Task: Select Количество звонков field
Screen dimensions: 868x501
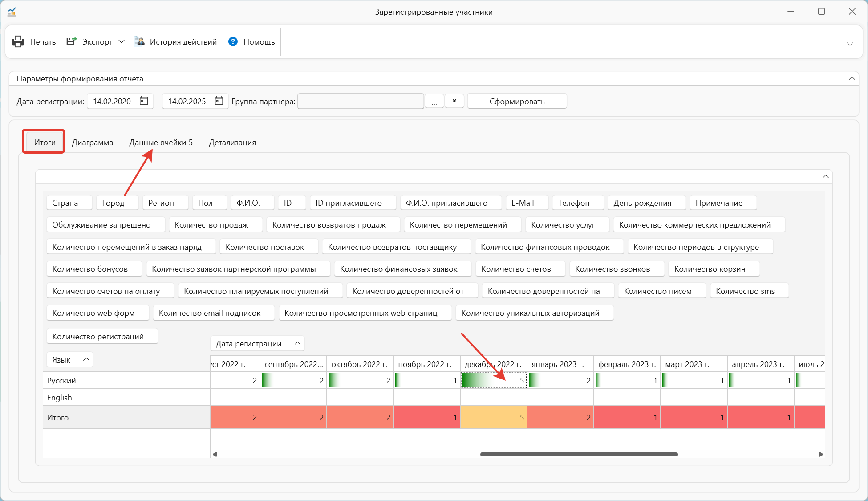Action: point(617,269)
